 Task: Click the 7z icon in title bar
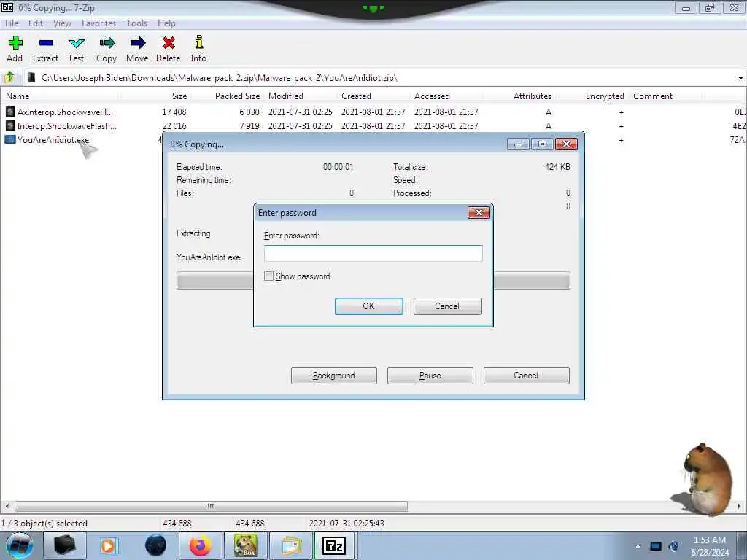tap(7, 7)
